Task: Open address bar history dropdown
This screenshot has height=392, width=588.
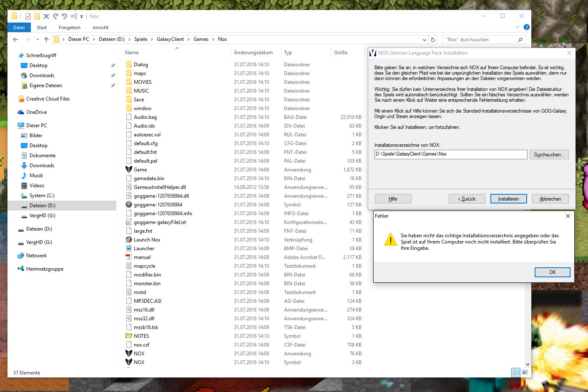Action: point(425,40)
